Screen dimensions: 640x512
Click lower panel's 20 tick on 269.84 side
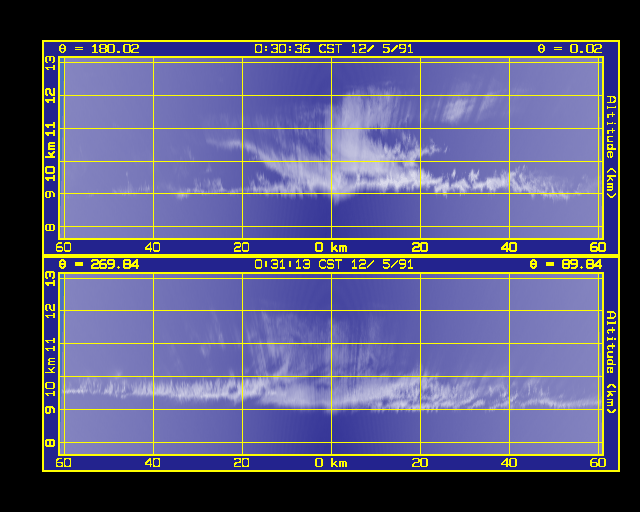(x=242, y=463)
